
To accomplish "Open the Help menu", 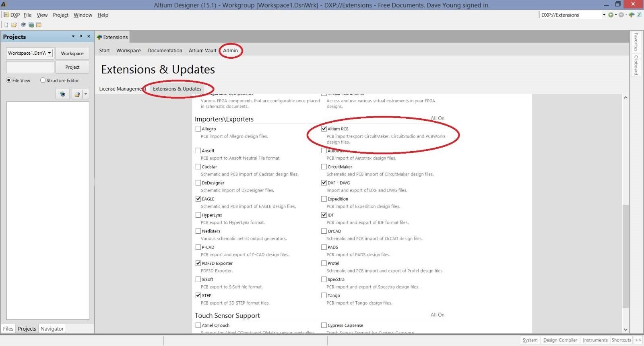I will click(103, 15).
